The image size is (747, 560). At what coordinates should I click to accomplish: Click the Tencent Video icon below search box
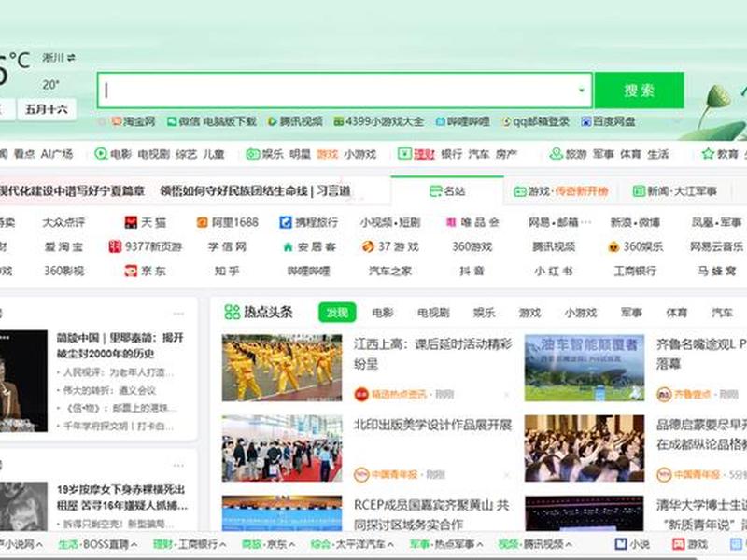(272, 122)
